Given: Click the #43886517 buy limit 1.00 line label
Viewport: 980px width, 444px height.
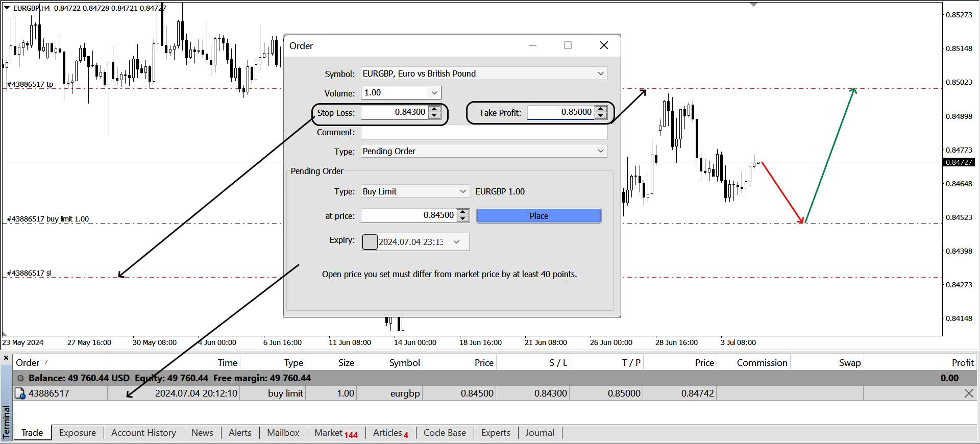Looking at the screenshot, I should [47, 219].
